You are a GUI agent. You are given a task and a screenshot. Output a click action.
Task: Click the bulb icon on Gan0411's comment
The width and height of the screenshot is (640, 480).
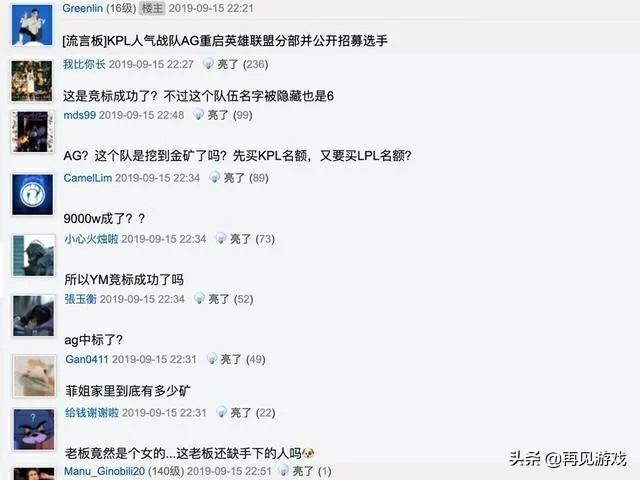(x=211, y=359)
